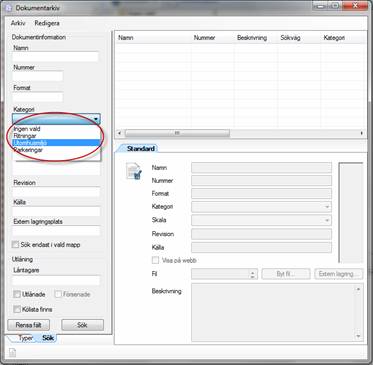Click the horizontal scrollbar thumb in results list
Viewport: 373px width, 365px height.
click(177, 133)
